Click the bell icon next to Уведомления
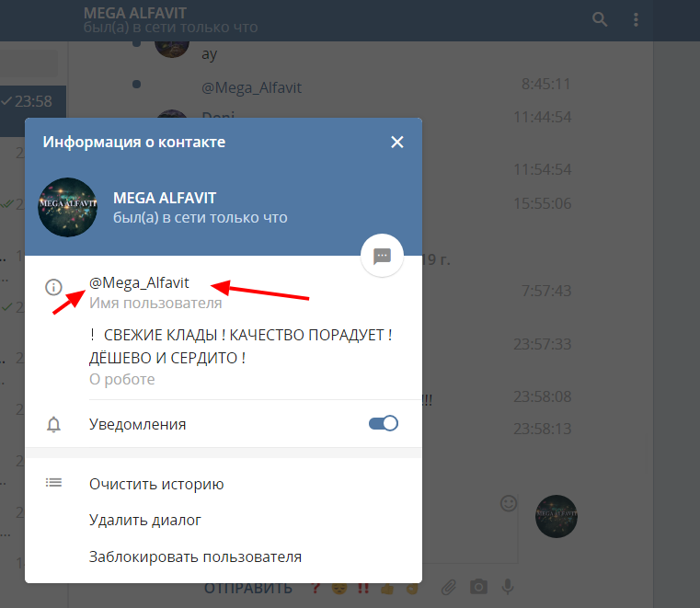Screen dimensions: 700x608 tap(53, 424)
